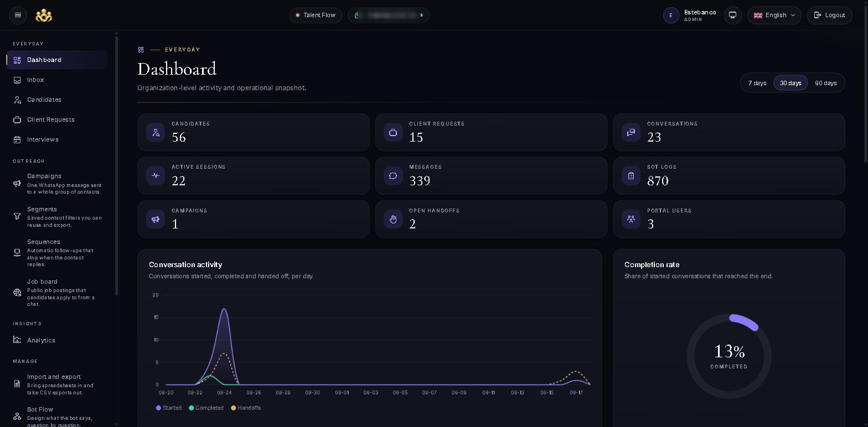The image size is (868, 427).
Task: Click the golden people logo
Action: (44, 15)
